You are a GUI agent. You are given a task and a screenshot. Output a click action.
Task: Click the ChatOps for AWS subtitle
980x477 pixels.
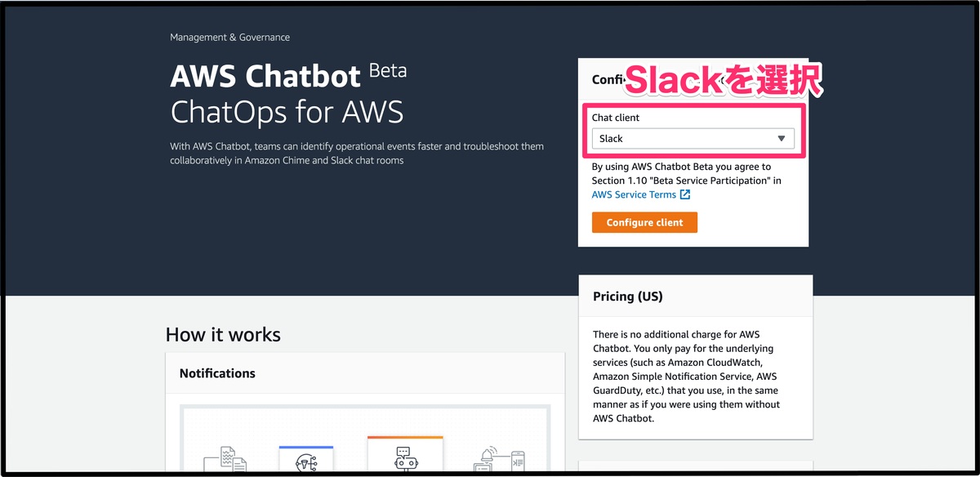point(287,112)
